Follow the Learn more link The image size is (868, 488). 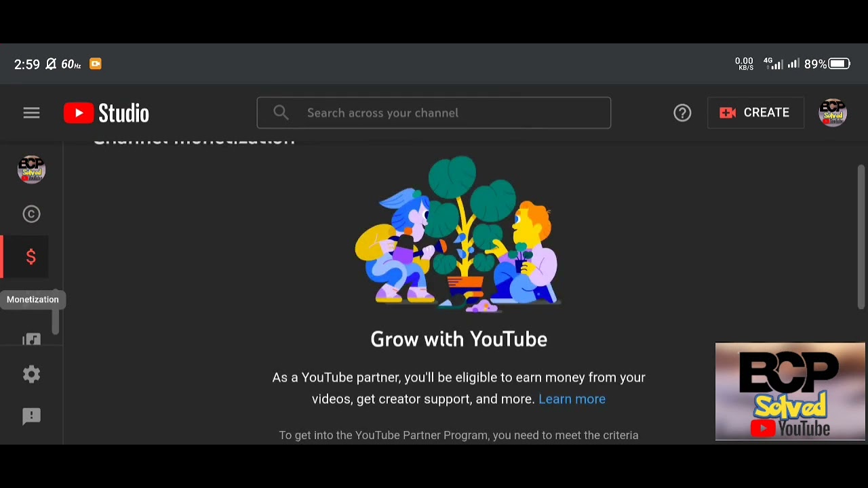[x=572, y=399]
